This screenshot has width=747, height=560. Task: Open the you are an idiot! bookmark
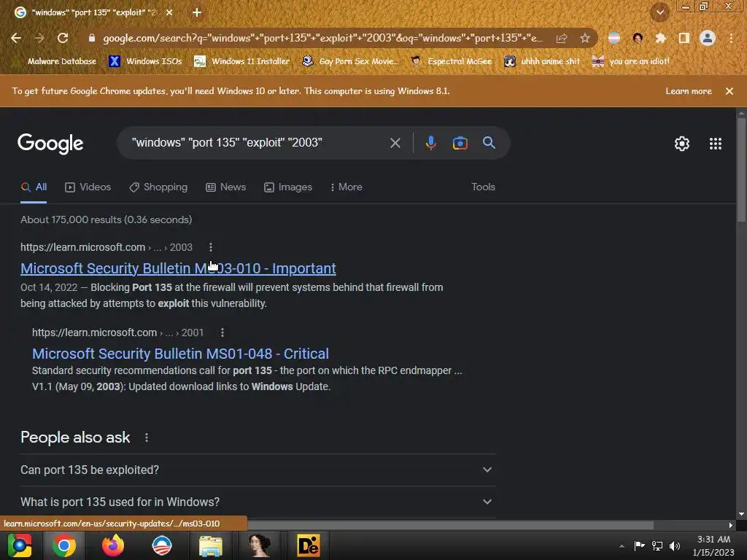[x=631, y=61]
